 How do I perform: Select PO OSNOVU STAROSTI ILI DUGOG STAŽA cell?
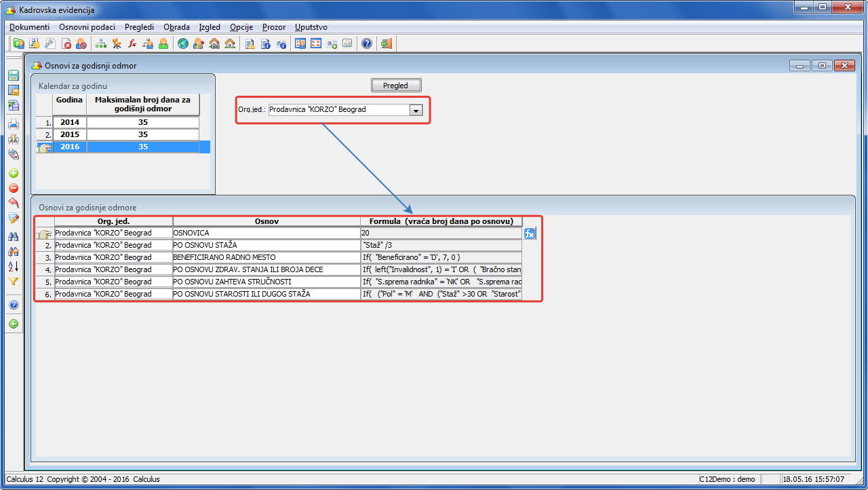[267, 294]
